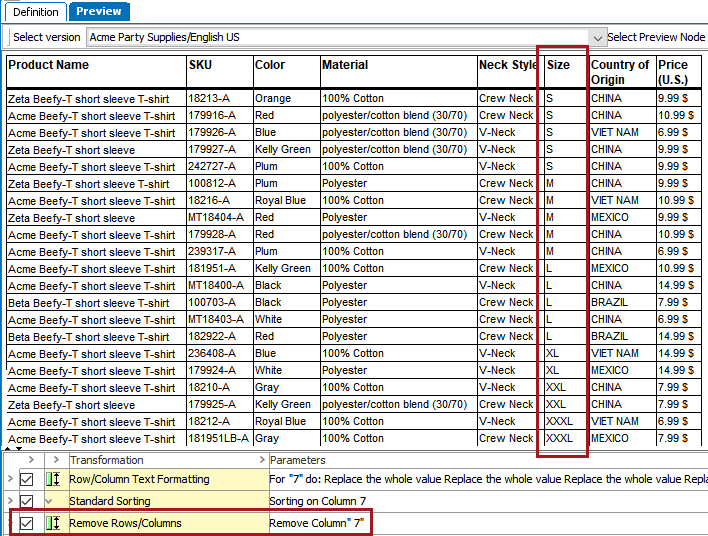708x536 pixels.
Task: Click the arrow icon above the transformation icon column
Action: [x=55, y=460]
